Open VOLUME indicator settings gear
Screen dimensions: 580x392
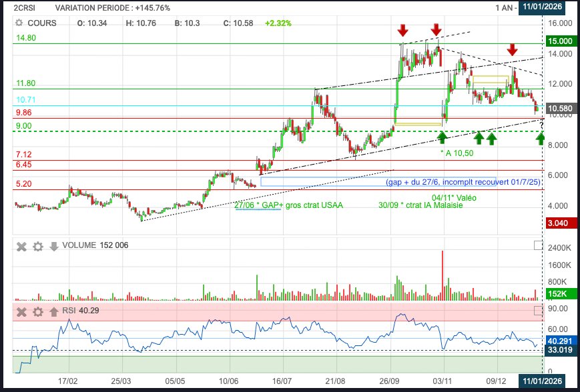pyautogui.click(x=38, y=247)
